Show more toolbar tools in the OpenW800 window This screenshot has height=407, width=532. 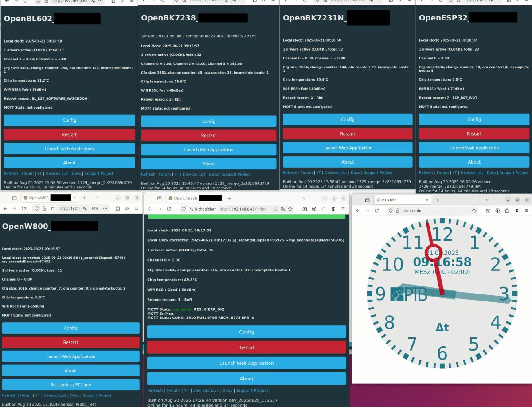coord(127,208)
